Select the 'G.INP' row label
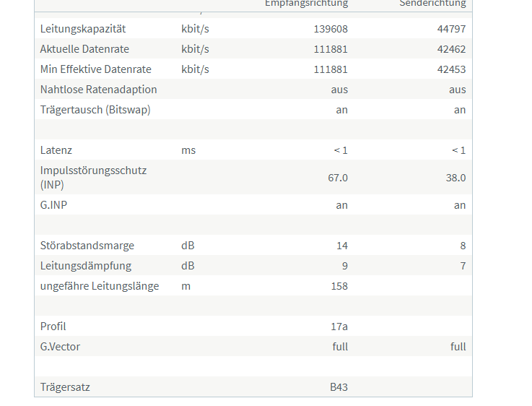This screenshot has height=406, width=532. (x=53, y=204)
